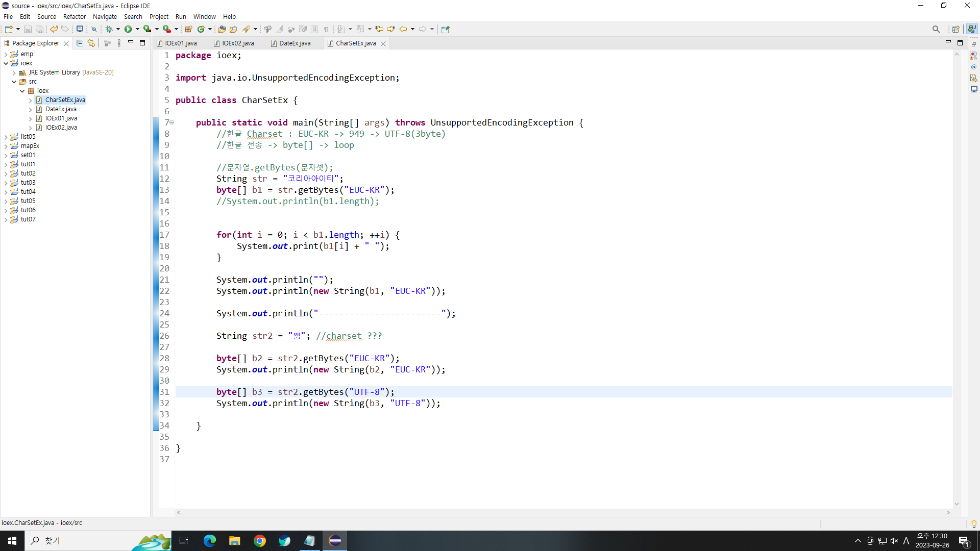Click the Save icon in toolbar
Viewport: 980px width, 551px height.
coord(28,29)
